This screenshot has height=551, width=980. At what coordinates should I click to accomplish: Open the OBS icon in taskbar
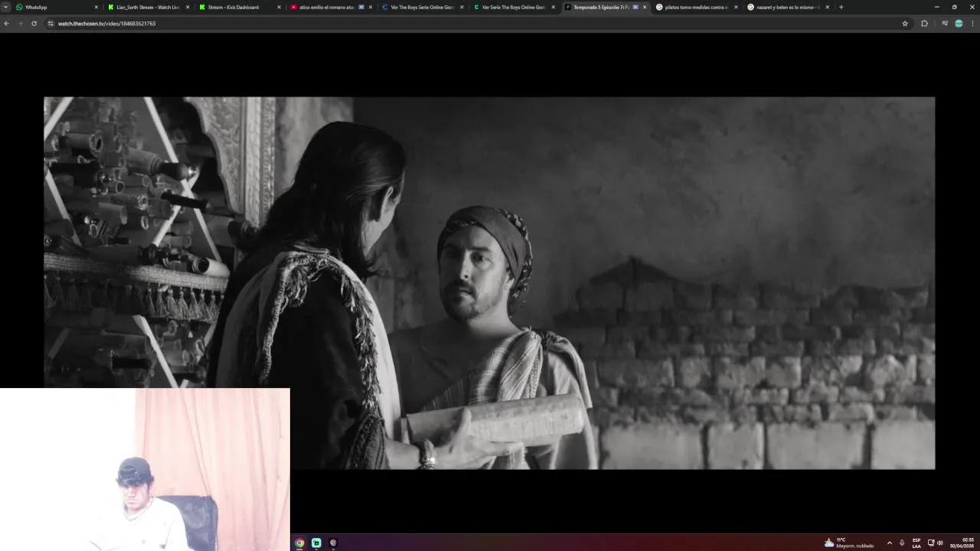333,543
